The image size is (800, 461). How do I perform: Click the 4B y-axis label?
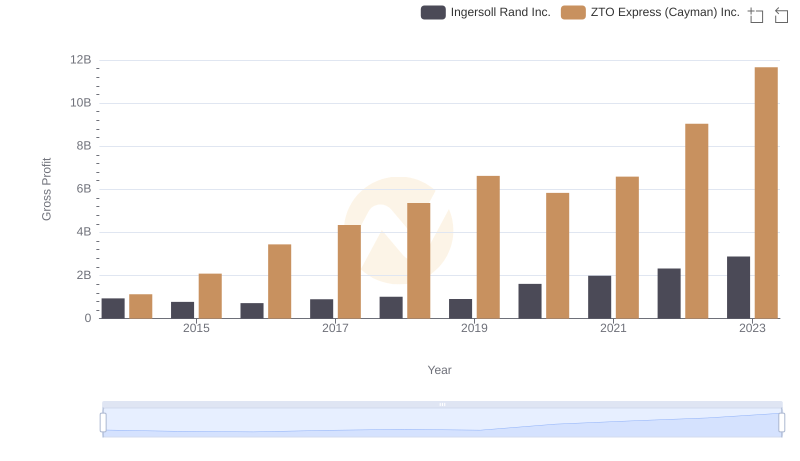click(x=84, y=232)
